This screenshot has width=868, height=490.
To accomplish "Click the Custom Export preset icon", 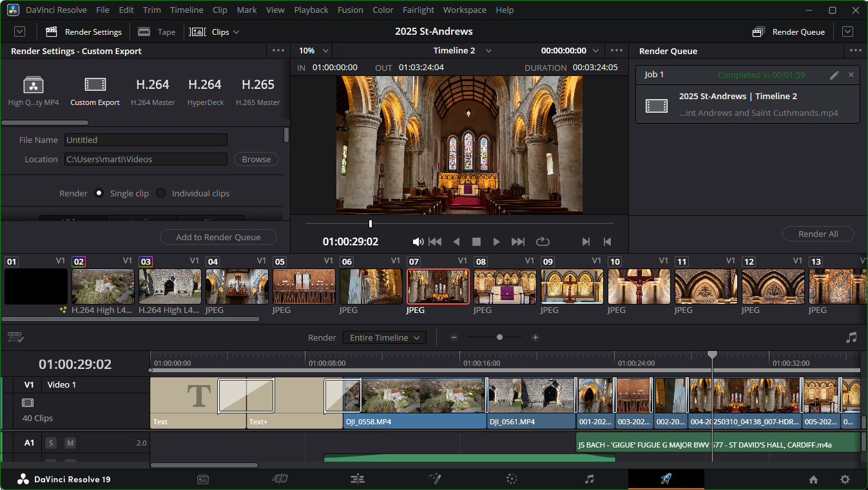I will [x=95, y=91].
